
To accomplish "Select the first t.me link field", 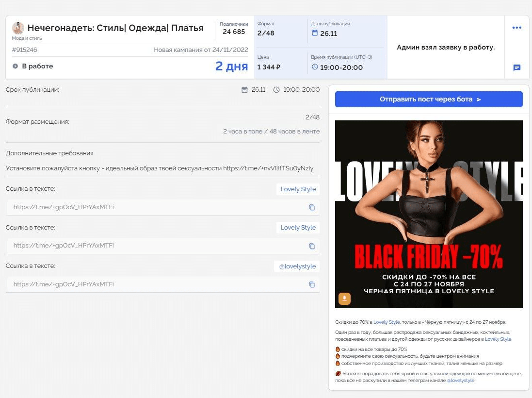I will pos(163,207).
